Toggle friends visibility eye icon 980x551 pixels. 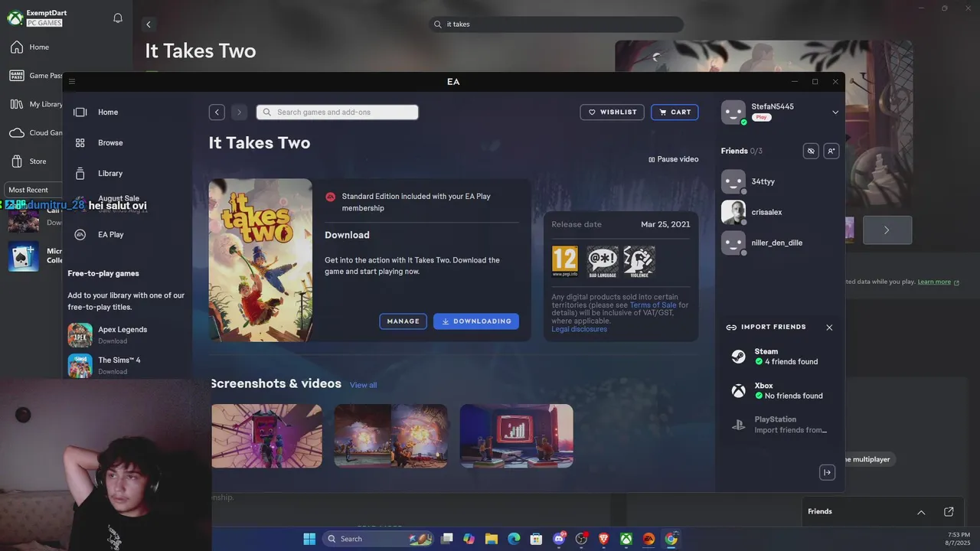811,151
